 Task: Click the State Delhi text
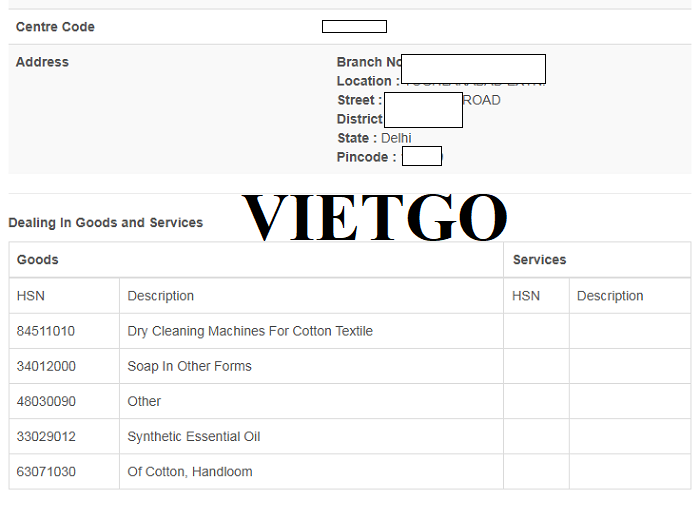click(374, 138)
